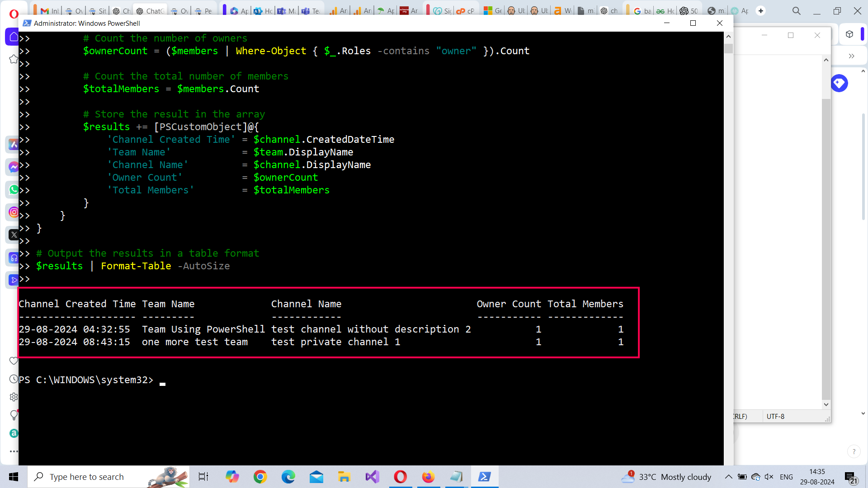
Task: Expand the double-chevron panel arrow
Action: [851, 56]
